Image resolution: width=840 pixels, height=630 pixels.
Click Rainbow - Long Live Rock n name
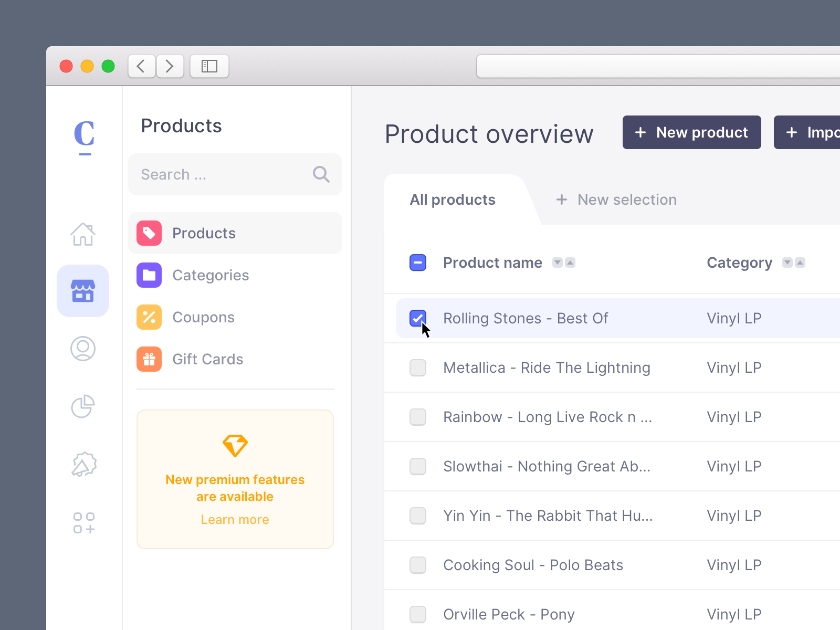point(548,417)
